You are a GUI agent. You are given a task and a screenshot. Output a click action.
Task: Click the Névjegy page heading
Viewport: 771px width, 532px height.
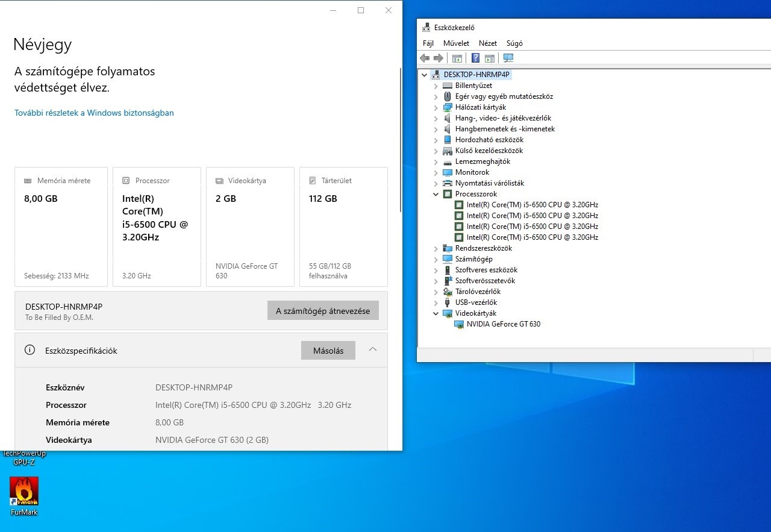coord(43,45)
